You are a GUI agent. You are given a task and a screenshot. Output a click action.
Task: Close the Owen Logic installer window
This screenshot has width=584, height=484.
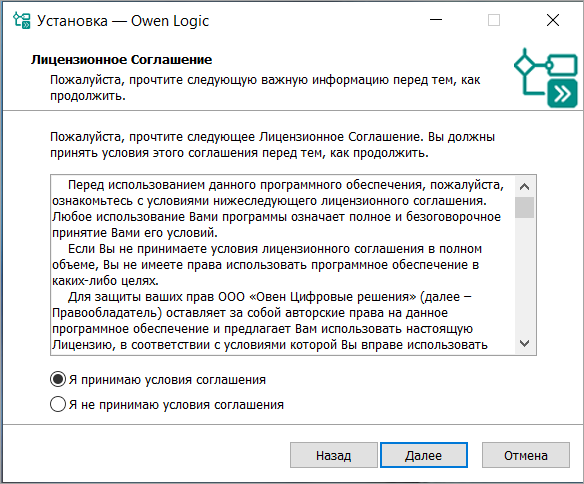553,20
